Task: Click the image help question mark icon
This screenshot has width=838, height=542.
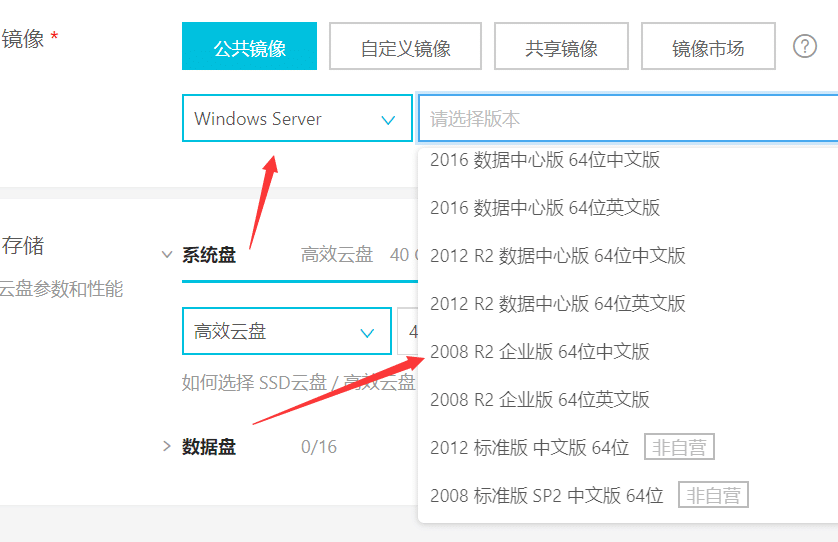Action: [x=804, y=46]
